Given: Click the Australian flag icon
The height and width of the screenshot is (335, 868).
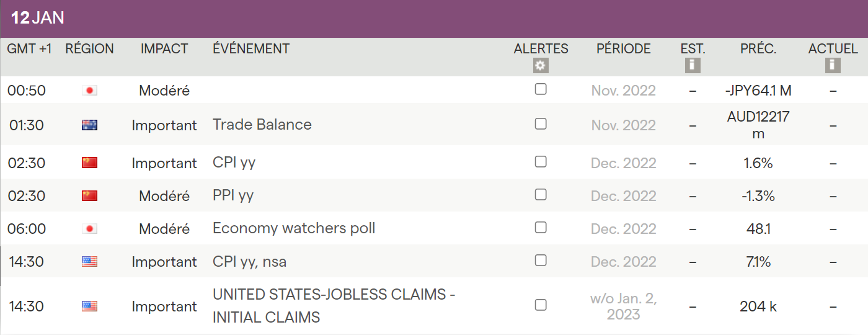Looking at the screenshot, I should pos(90,125).
